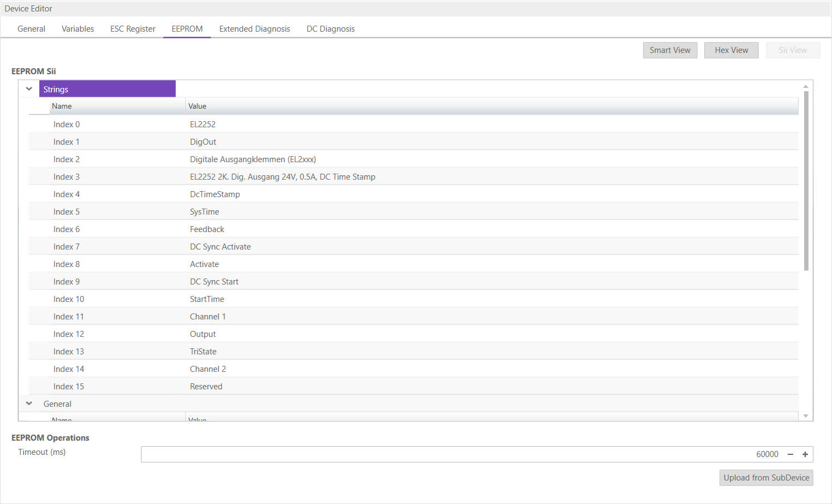832x504 pixels.
Task: Open the DC Diagnosis tab
Action: click(x=331, y=29)
